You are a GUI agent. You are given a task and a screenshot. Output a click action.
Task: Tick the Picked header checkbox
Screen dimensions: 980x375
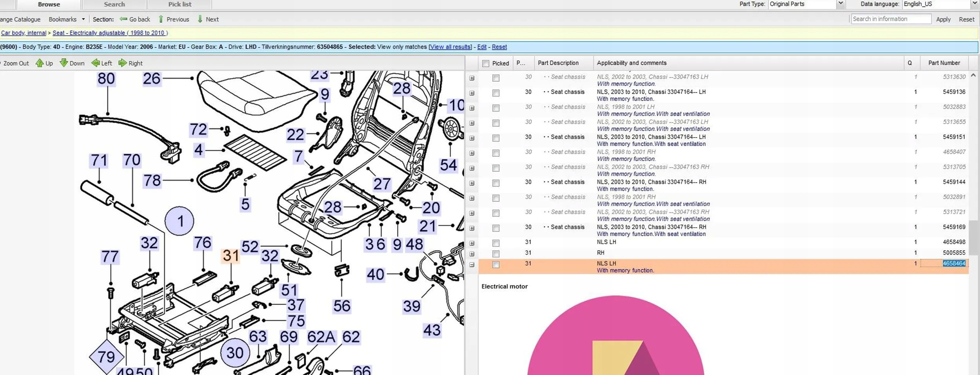coord(486,63)
